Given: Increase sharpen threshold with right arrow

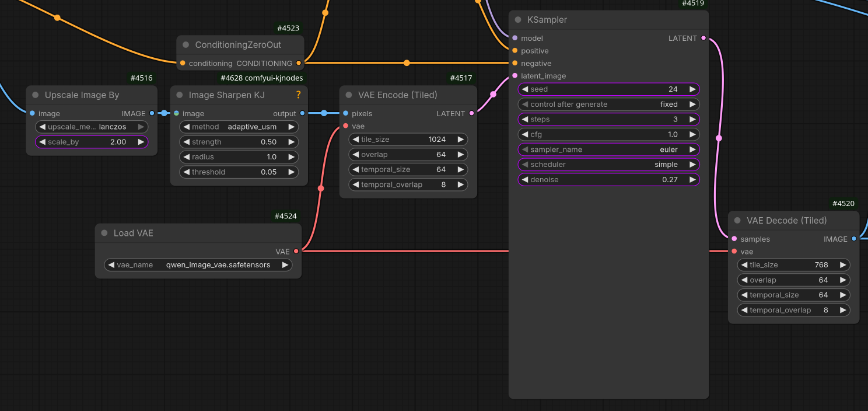Looking at the screenshot, I should (x=291, y=172).
